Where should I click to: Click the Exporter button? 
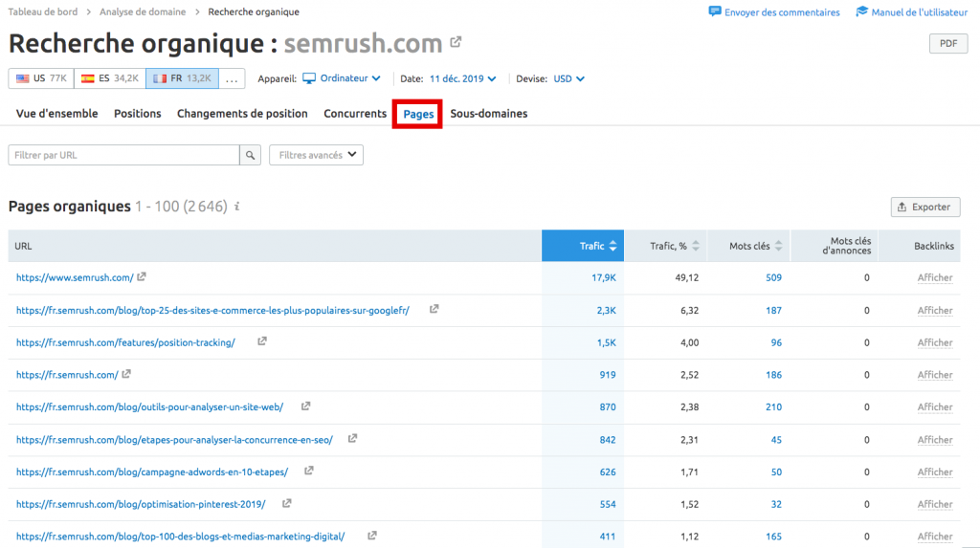[925, 207]
